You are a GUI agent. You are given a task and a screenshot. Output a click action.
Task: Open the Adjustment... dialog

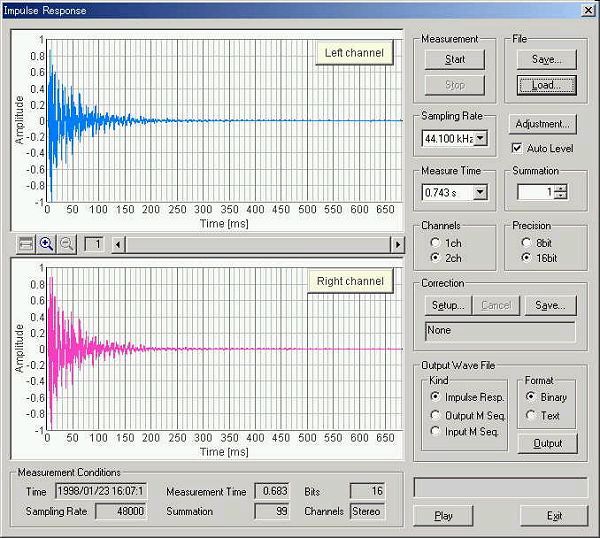pyautogui.click(x=543, y=124)
